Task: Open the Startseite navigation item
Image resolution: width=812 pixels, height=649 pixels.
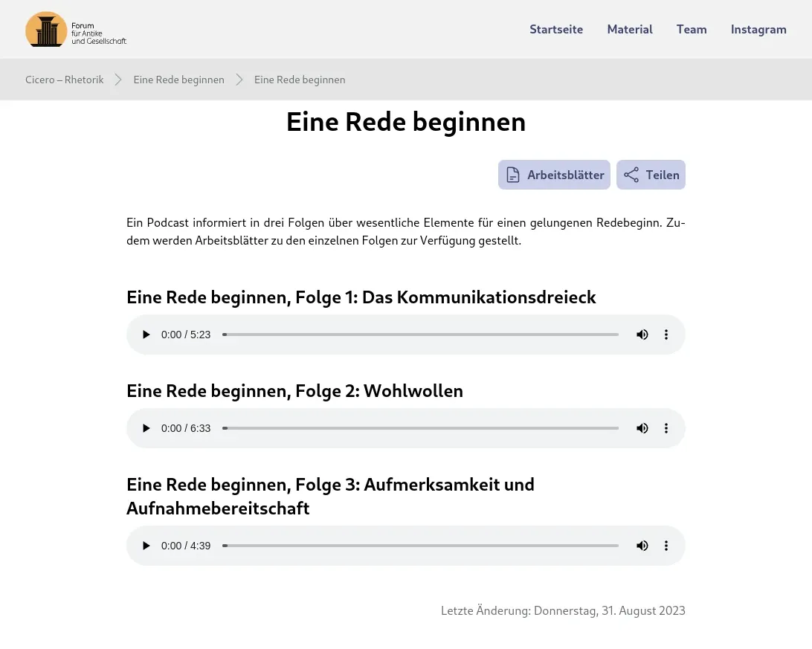Action: (556, 29)
